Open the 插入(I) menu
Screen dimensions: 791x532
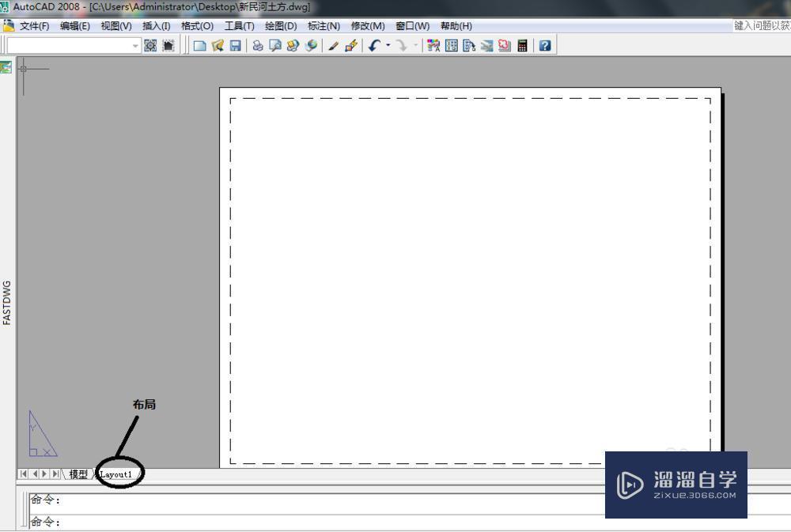pyautogui.click(x=157, y=26)
